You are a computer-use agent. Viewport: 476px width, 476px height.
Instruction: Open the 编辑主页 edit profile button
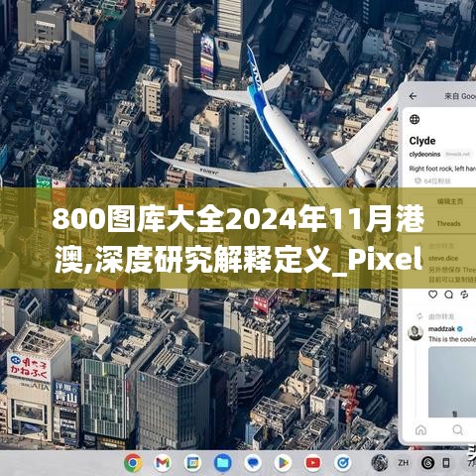coord(450,201)
